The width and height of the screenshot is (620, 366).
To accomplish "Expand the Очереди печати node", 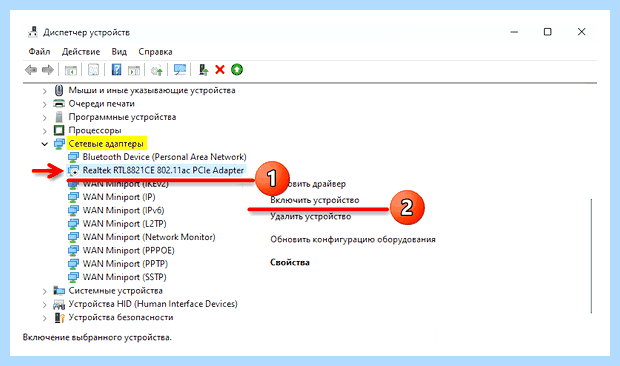I will [44, 104].
